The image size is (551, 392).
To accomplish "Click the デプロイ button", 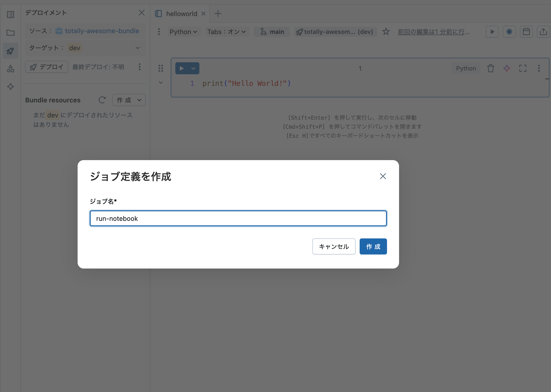I will pos(46,67).
